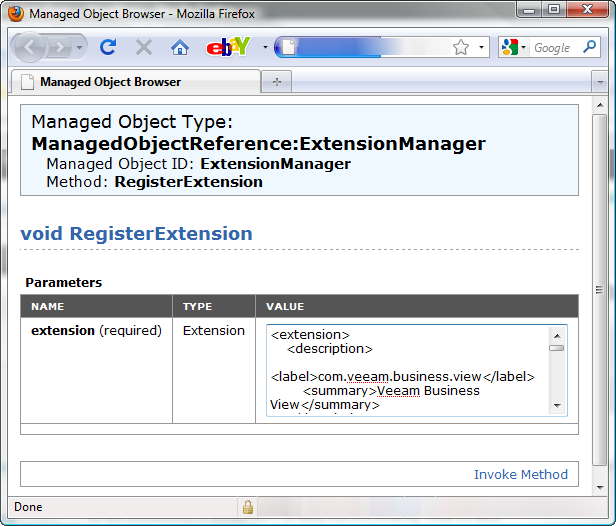The height and width of the screenshot is (526, 616).
Task: Click the text area scroll up arrow
Action: point(557,335)
